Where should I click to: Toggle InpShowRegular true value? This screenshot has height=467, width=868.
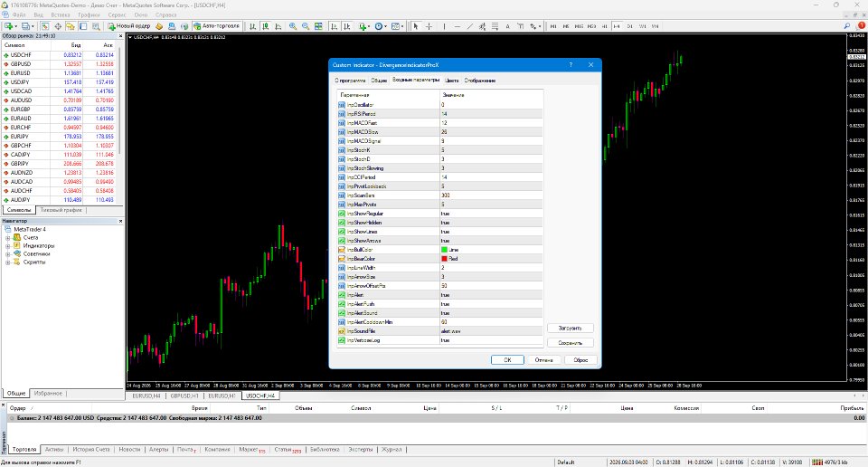coord(491,214)
